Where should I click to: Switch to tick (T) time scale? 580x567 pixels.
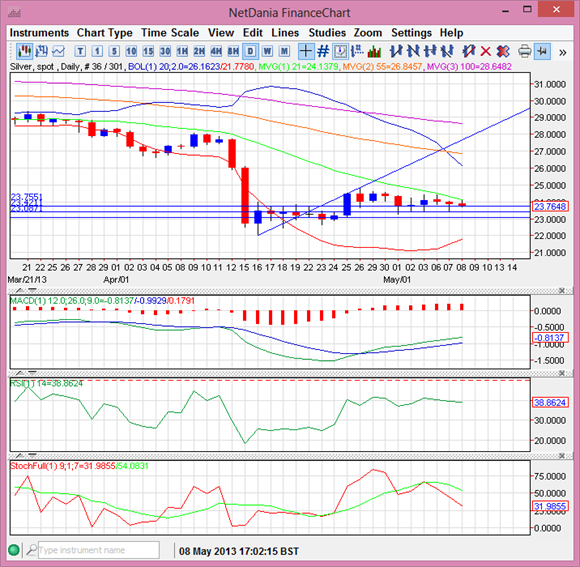pyautogui.click(x=80, y=51)
